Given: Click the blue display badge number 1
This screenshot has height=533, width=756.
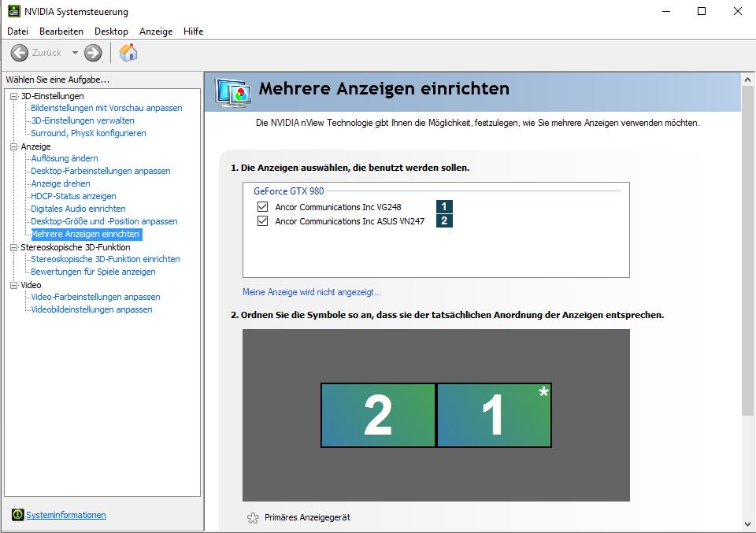Looking at the screenshot, I should [444, 207].
